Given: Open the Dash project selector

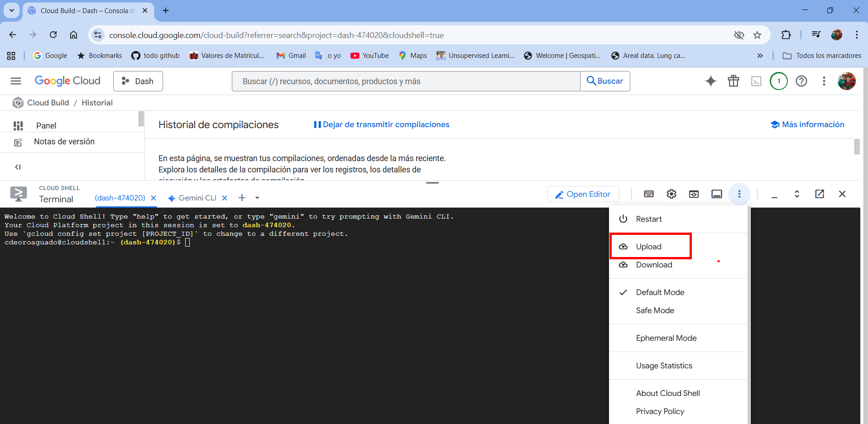Looking at the screenshot, I should tap(138, 81).
